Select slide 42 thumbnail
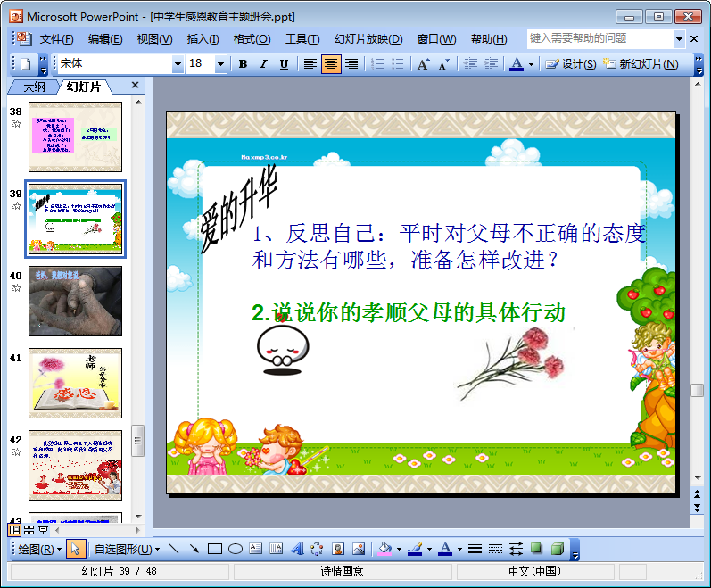Viewport: 711px width, 588px height. click(75, 465)
